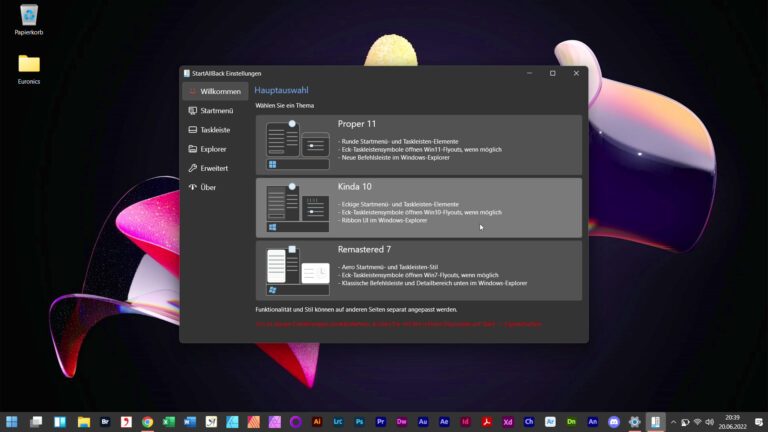Open the notification center icon
Image resolution: width=768 pixels, height=432 pixels.
759,422
